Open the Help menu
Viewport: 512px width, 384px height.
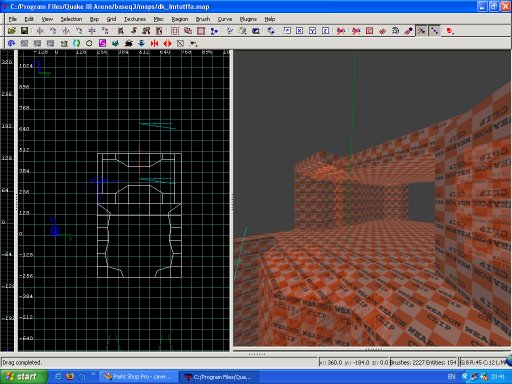270,19
